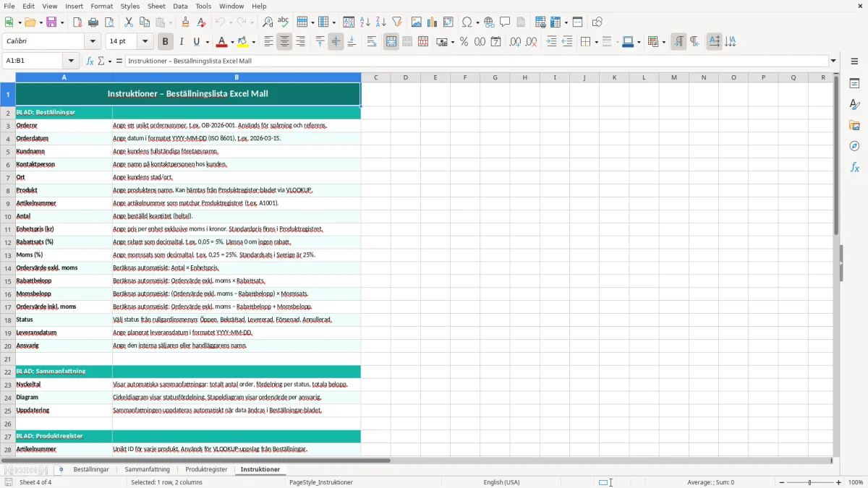Image resolution: width=868 pixels, height=488 pixels.
Task: Apply the red font color swatch
Action: pyautogui.click(x=222, y=42)
